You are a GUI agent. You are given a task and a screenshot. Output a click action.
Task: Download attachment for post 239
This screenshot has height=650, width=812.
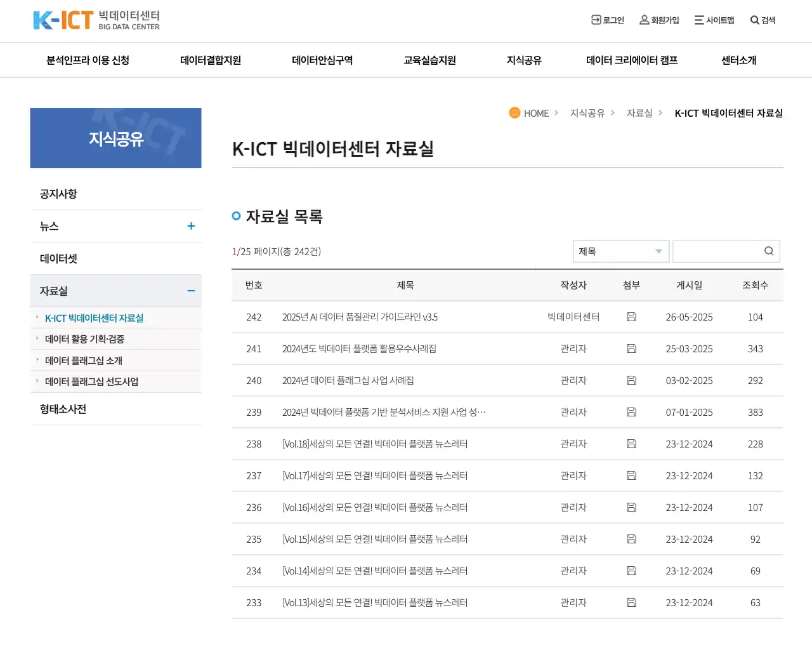(631, 412)
